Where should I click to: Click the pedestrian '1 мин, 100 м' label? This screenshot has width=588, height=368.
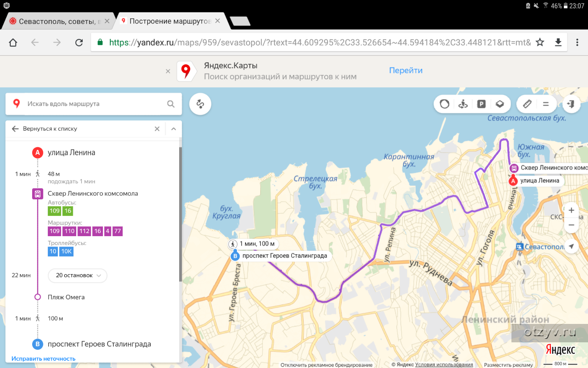tap(253, 244)
